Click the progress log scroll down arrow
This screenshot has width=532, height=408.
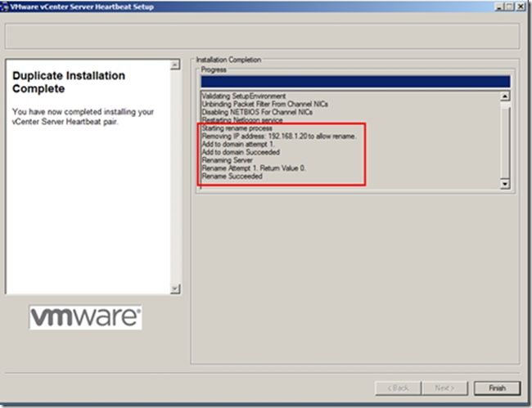click(505, 184)
